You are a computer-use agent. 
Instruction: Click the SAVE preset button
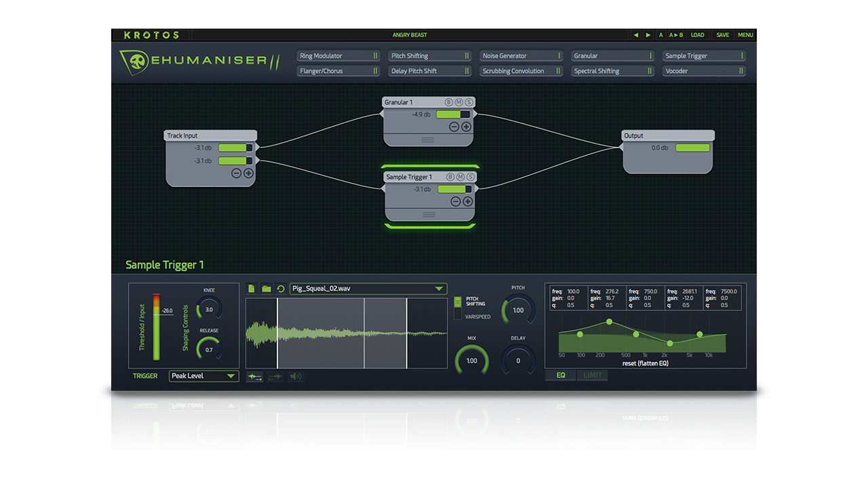pyautogui.click(x=723, y=35)
